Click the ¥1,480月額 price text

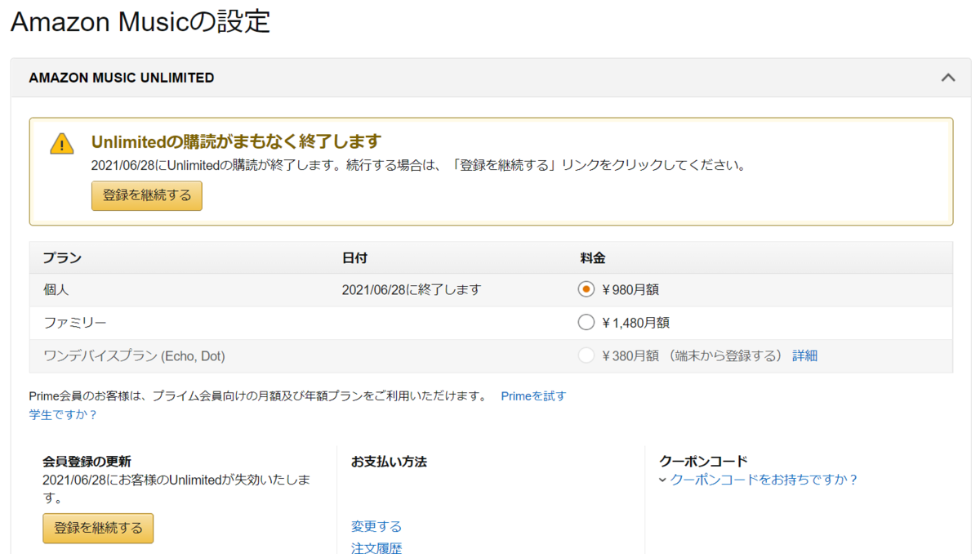[x=635, y=323]
